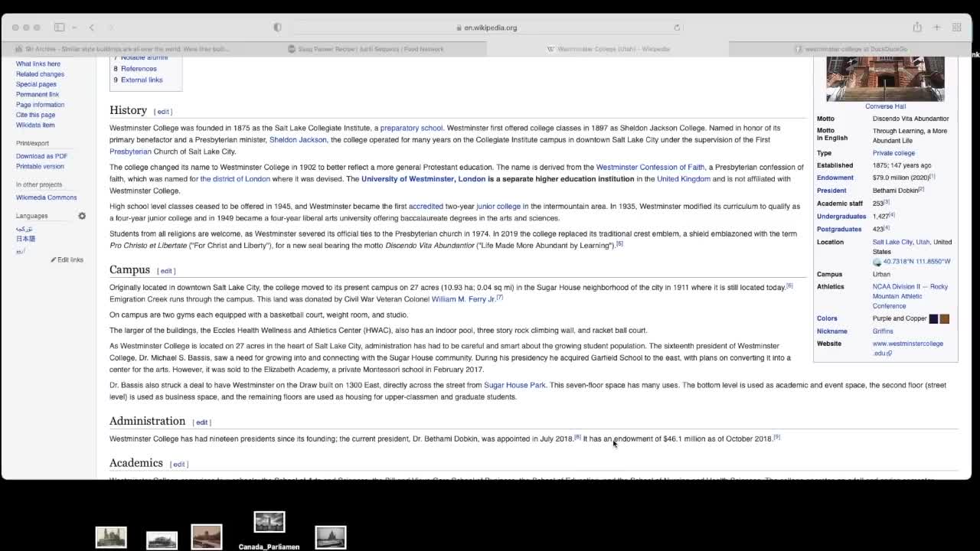Click Cite this page

coord(35,115)
